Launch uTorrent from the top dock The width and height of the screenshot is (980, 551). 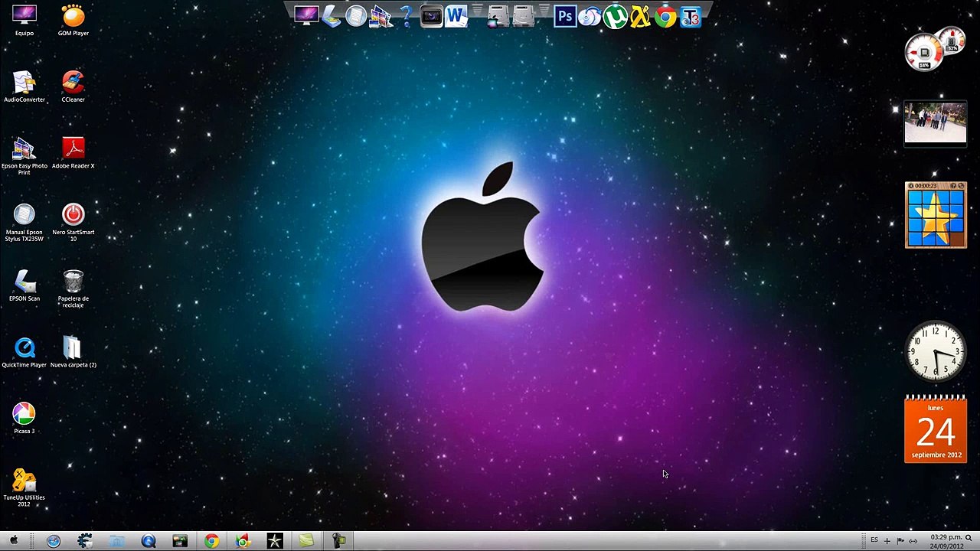pos(615,15)
